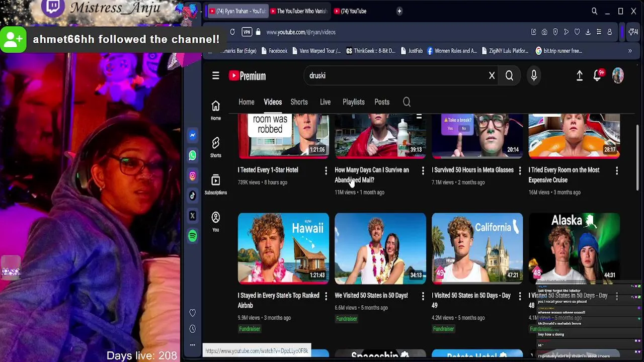Viewport: 644px width, 362px height.
Task: Open options for We Visited 50 States video
Action: coord(423,297)
